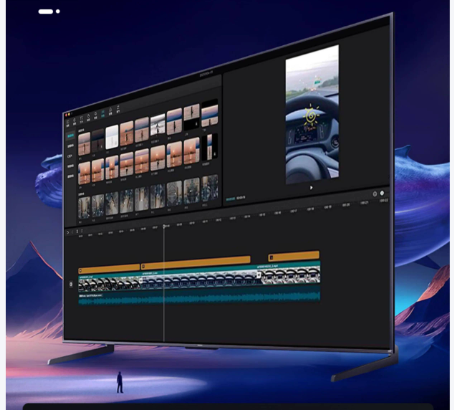This screenshot has width=454, height=410.
Task: Click the timeline playhead handle on the ruler
Action: pos(164,226)
